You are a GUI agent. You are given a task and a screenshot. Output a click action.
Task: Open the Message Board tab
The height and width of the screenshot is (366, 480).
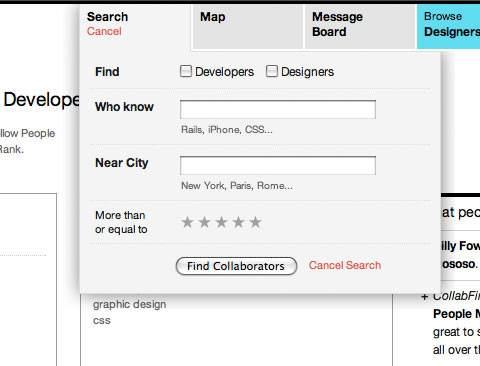(360, 27)
